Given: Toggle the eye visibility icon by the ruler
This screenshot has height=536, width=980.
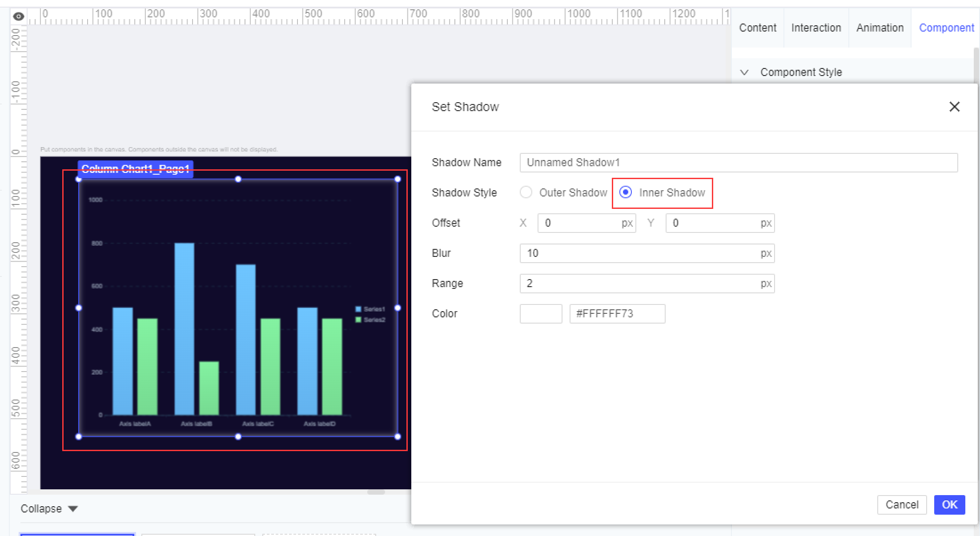Looking at the screenshot, I should click(x=18, y=16).
